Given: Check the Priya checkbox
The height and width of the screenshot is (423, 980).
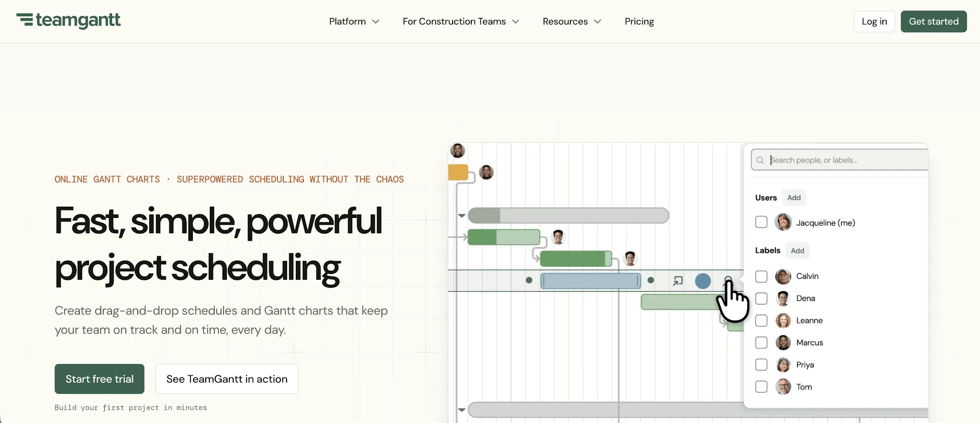Looking at the screenshot, I should 761,365.
